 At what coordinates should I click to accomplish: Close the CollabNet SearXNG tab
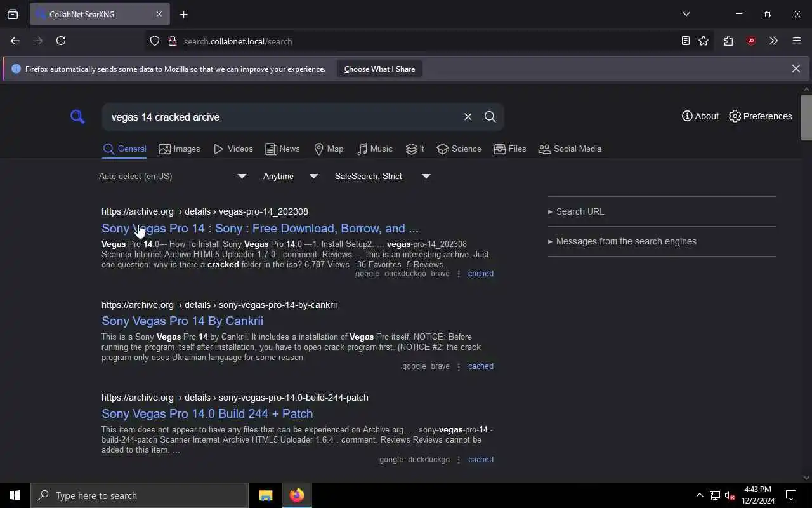[159, 14]
